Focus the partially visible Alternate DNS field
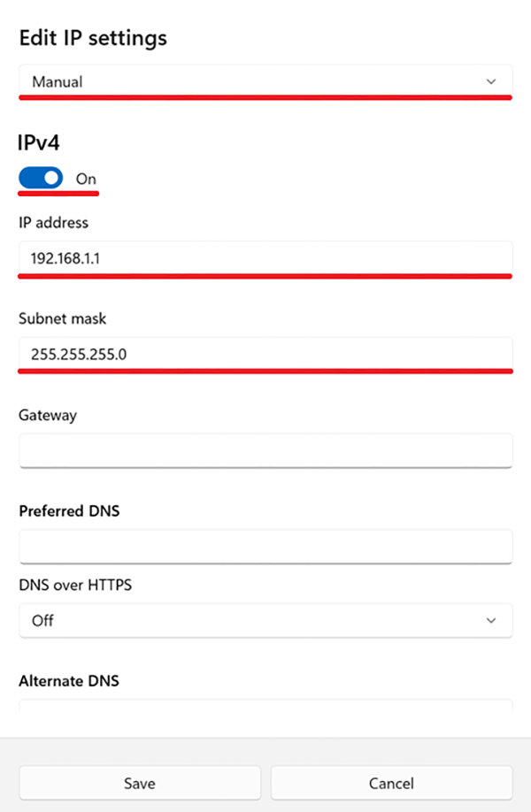 pos(265,705)
